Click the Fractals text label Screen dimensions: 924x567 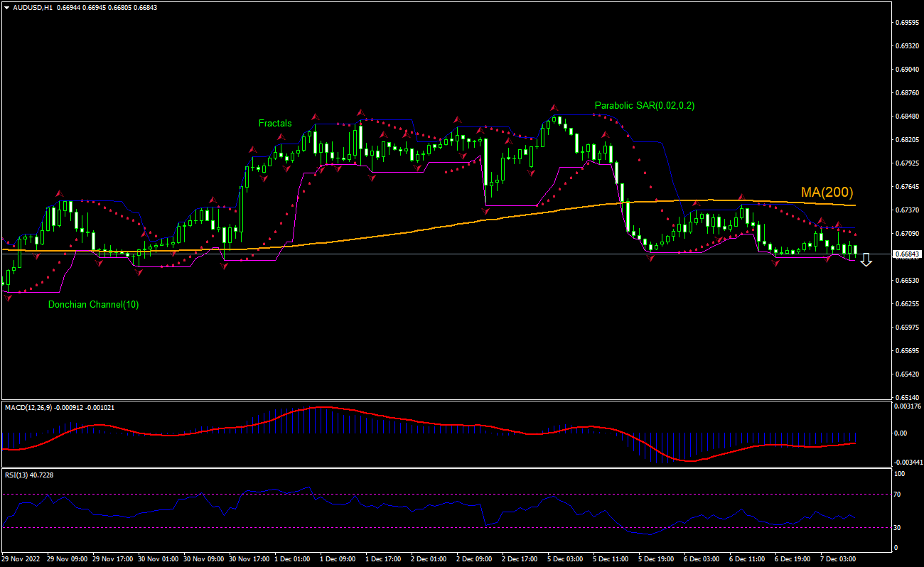pos(274,123)
